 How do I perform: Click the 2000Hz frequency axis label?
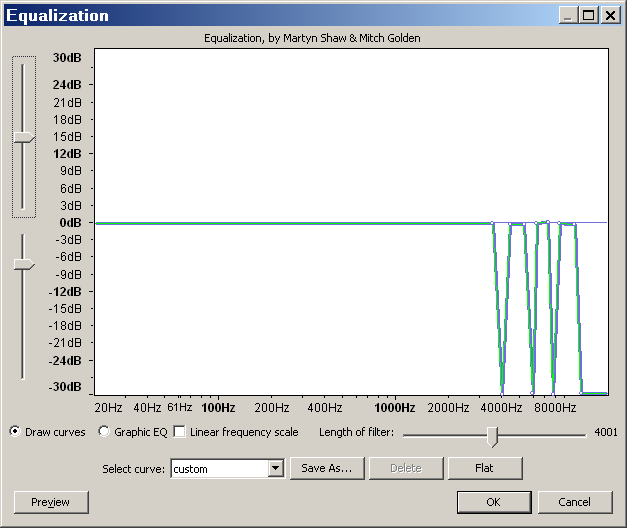pyautogui.click(x=448, y=408)
